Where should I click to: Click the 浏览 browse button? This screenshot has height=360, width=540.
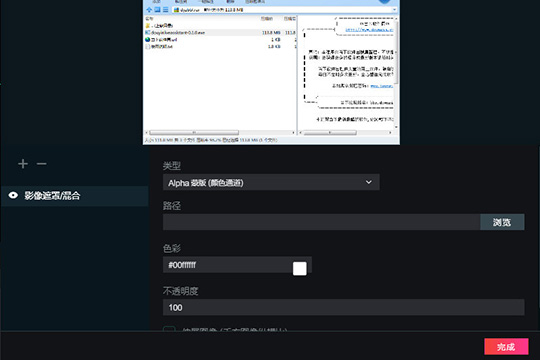coord(502,222)
